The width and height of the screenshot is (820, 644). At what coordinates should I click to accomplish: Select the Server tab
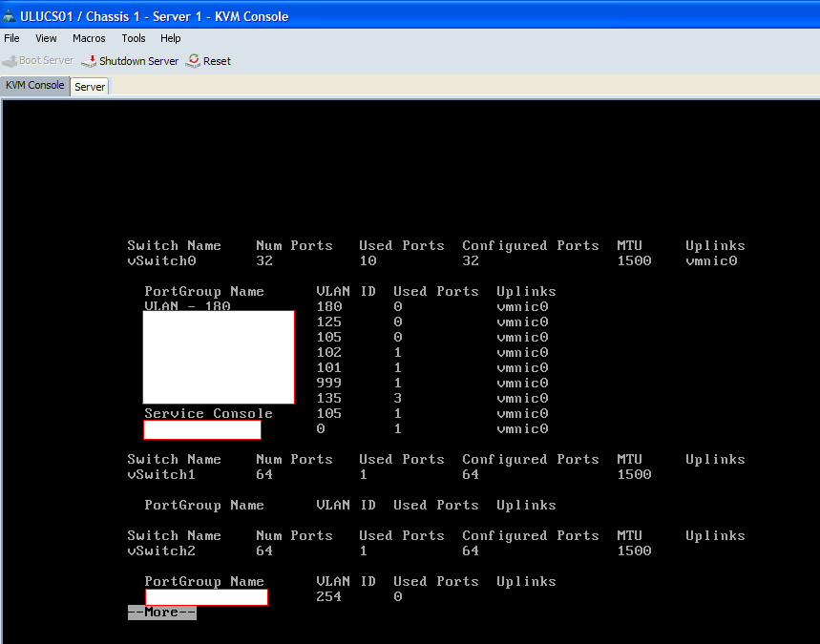click(90, 87)
